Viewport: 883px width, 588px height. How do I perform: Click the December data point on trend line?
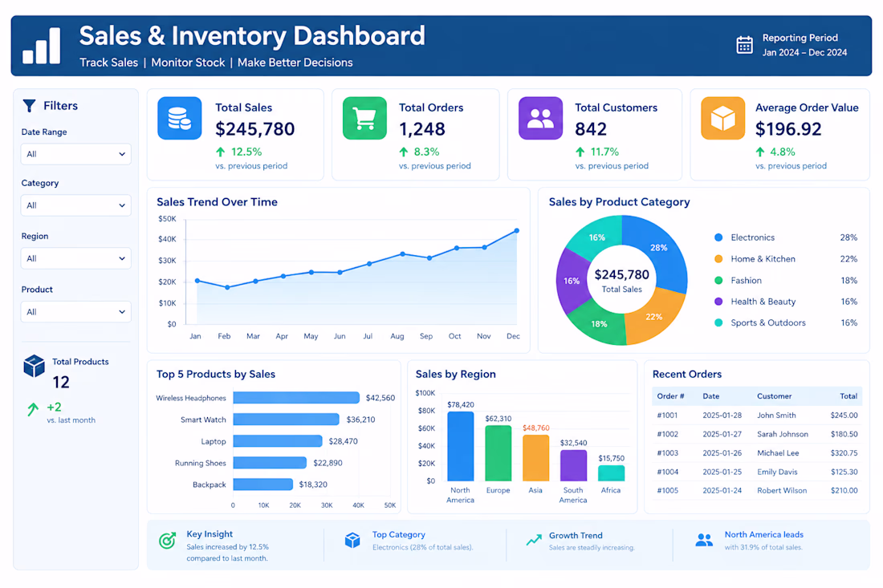coord(517,231)
